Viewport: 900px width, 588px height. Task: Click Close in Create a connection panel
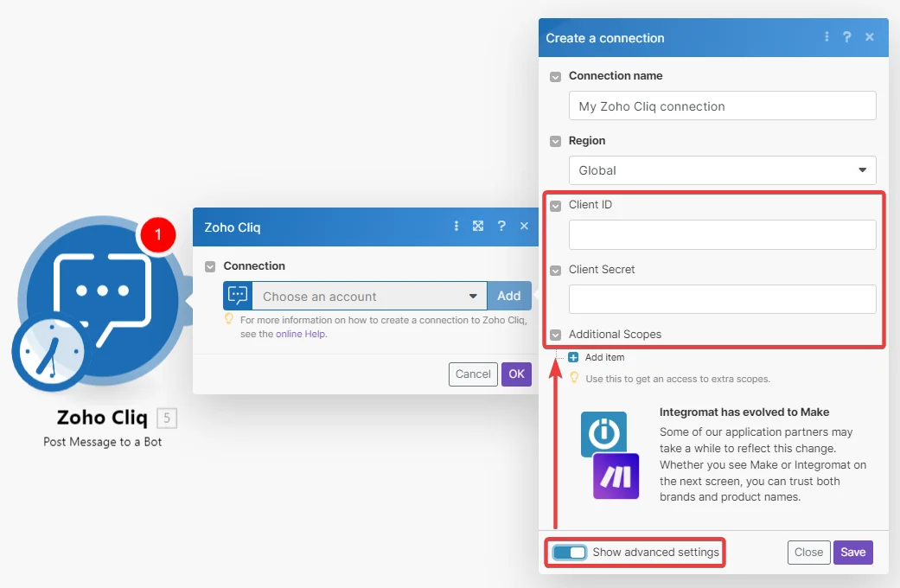(x=808, y=553)
